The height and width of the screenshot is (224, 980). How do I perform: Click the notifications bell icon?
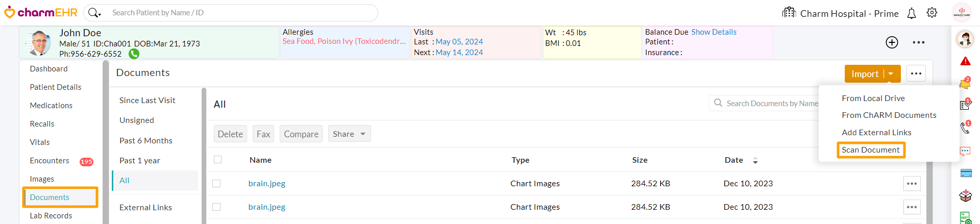(912, 14)
